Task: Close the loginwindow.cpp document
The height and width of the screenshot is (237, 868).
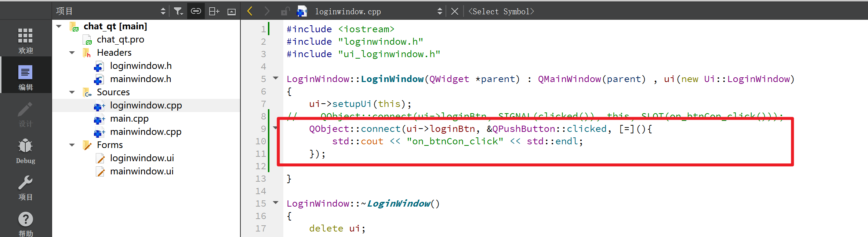Action: click(454, 11)
